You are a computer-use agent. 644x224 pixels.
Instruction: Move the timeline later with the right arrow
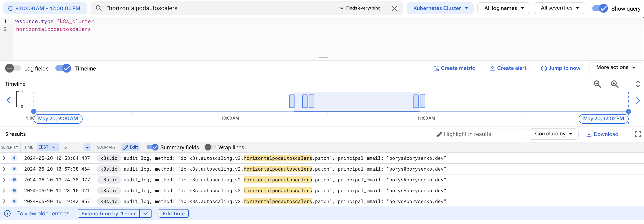(638, 100)
